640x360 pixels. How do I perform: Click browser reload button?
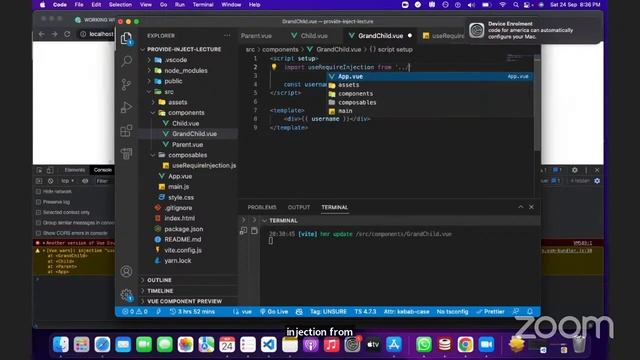click(67, 34)
